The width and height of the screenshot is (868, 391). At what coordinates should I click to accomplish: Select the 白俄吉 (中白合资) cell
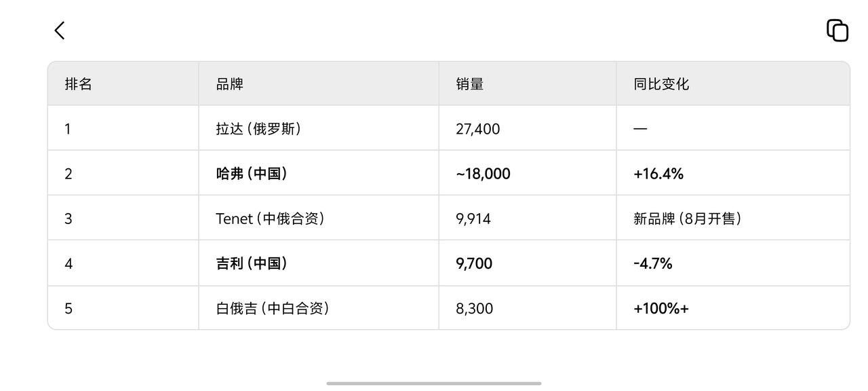[273, 309]
